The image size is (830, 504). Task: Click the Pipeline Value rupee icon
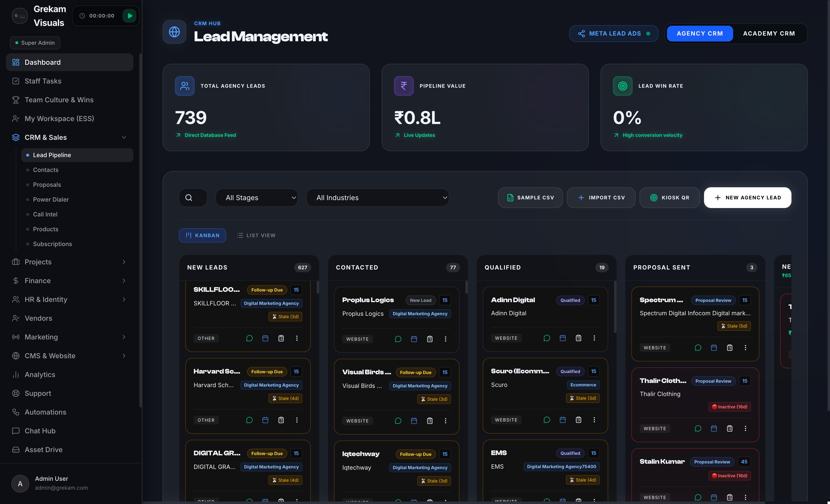point(404,86)
